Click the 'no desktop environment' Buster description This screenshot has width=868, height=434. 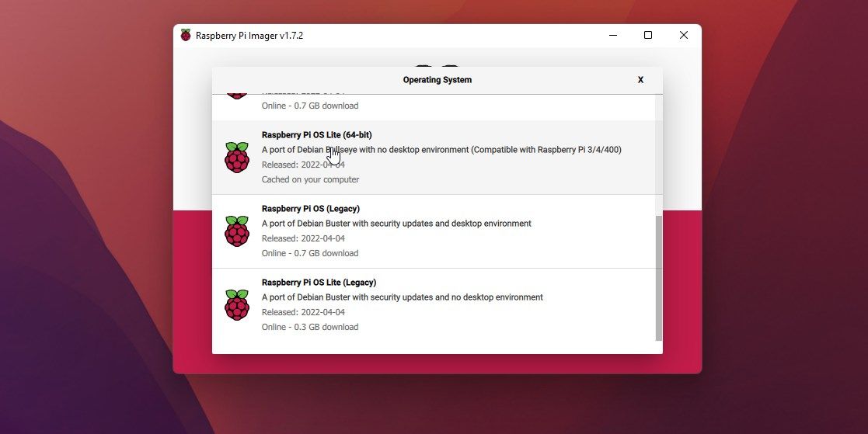(x=403, y=297)
